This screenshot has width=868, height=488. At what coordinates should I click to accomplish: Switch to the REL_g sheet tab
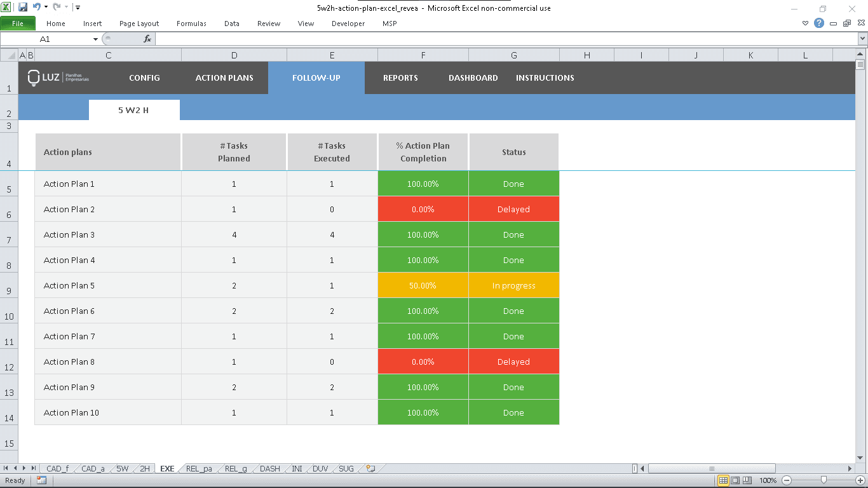pos(236,468)
